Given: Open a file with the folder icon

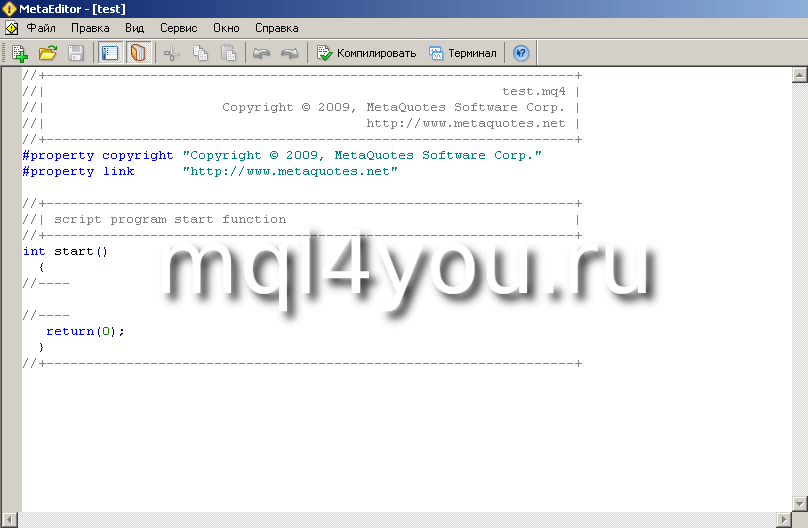Looking at the screenshot, I should point(48,53).
